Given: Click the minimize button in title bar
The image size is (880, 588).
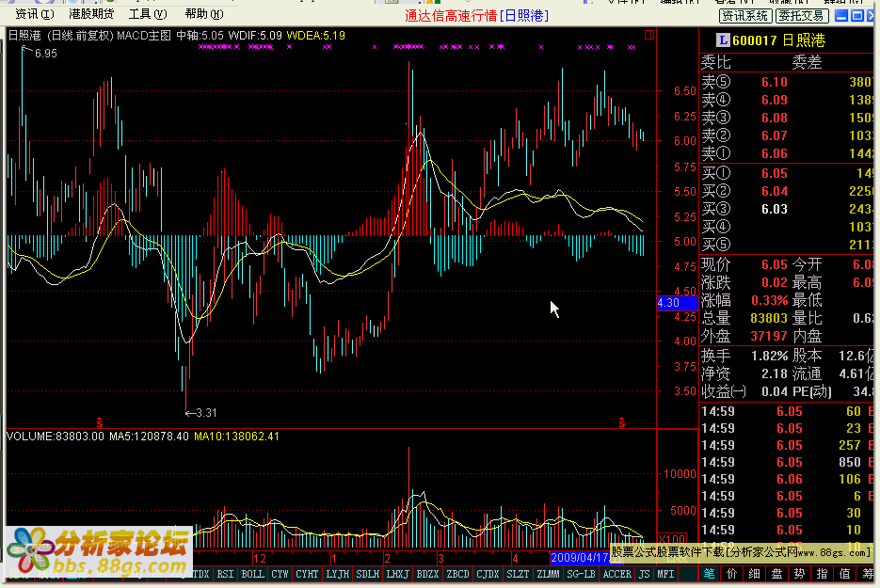Looking at the screenshot, I should coord(841,16).
